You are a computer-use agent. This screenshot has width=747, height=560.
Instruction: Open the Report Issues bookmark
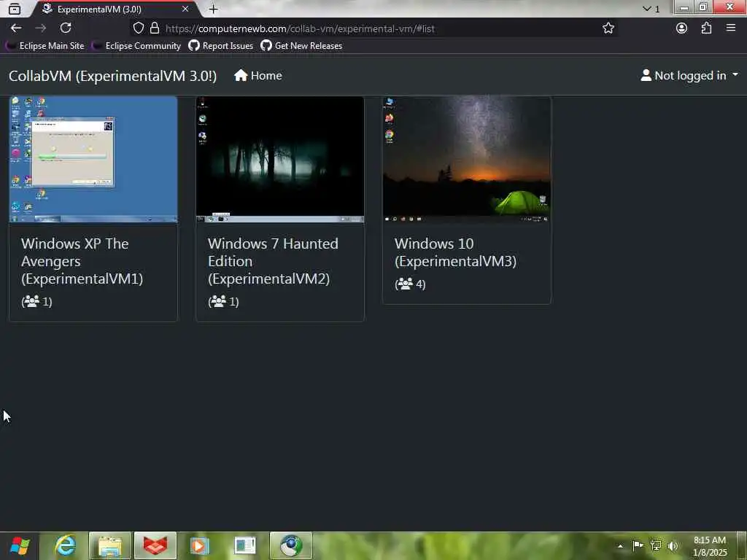[221, 46]
